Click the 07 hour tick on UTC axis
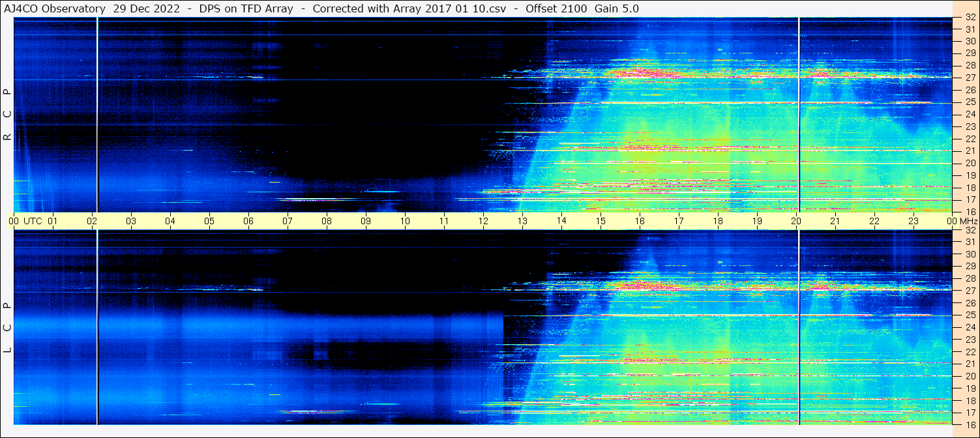Viewport: 980px width, 438px height. pos(288,221)
